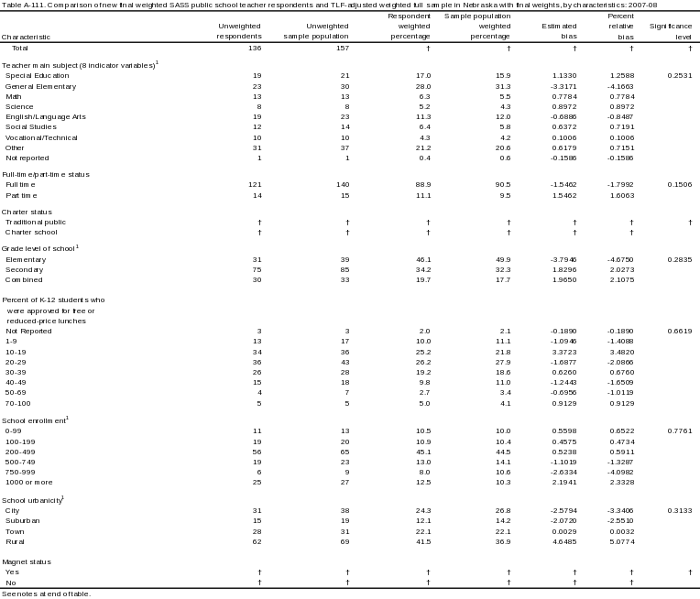
Task: Select the Suburban urbanicity row label
Action: tap(23, 520)
